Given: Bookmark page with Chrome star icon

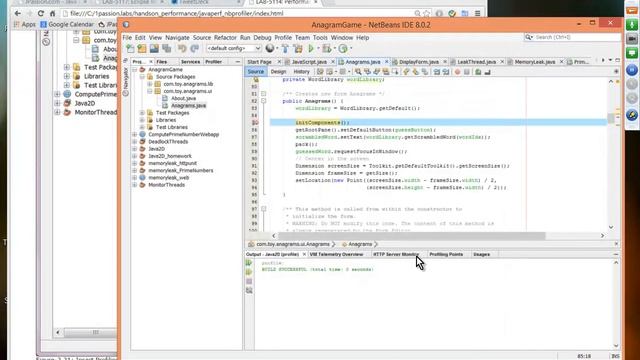Looking at the screenshot, I should (x=427, y=13).
